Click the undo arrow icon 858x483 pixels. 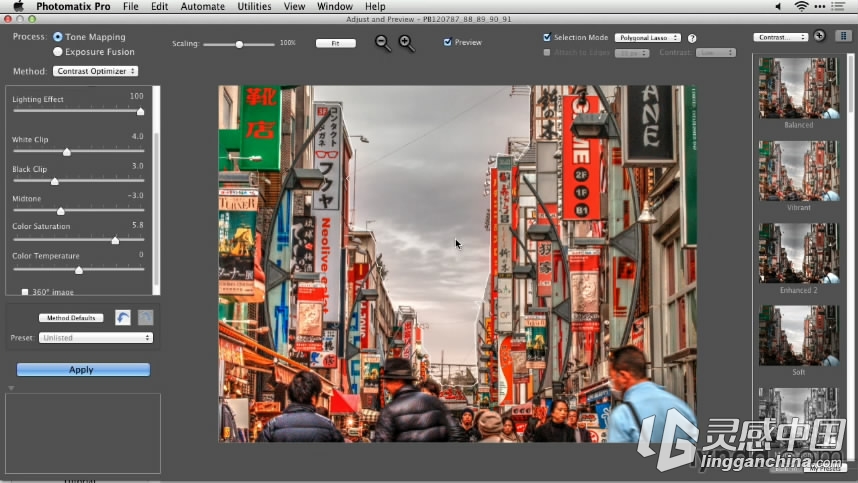click(123, 317)
